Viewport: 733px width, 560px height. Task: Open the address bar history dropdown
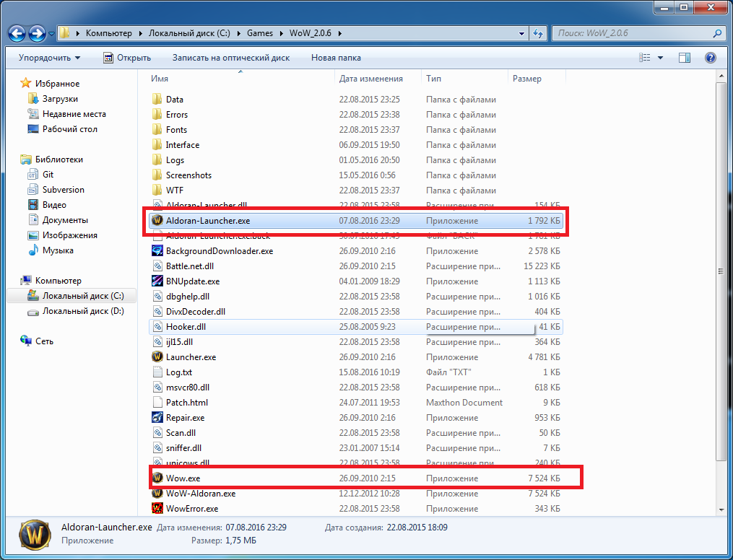(x=521, y=33)
